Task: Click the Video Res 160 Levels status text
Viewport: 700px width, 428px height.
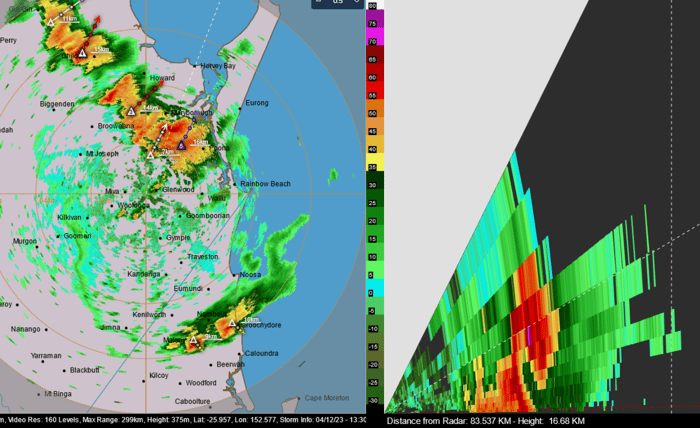Action: point(44,420)
